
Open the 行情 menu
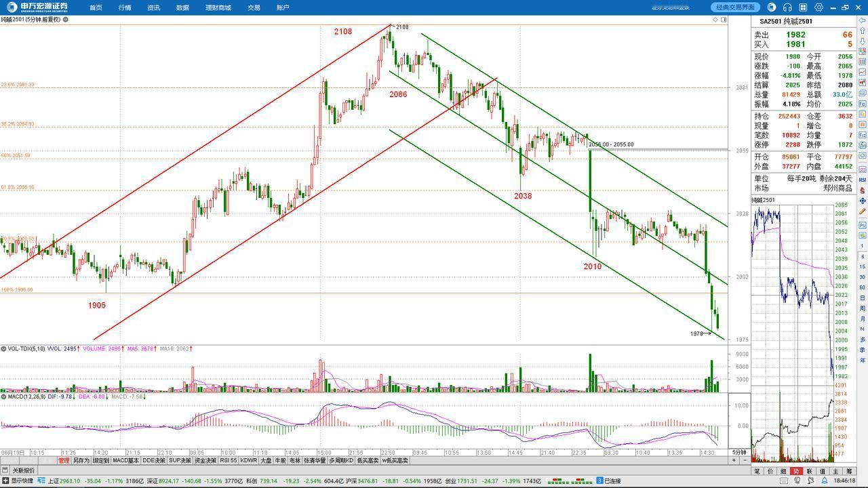tap(125, 7)
